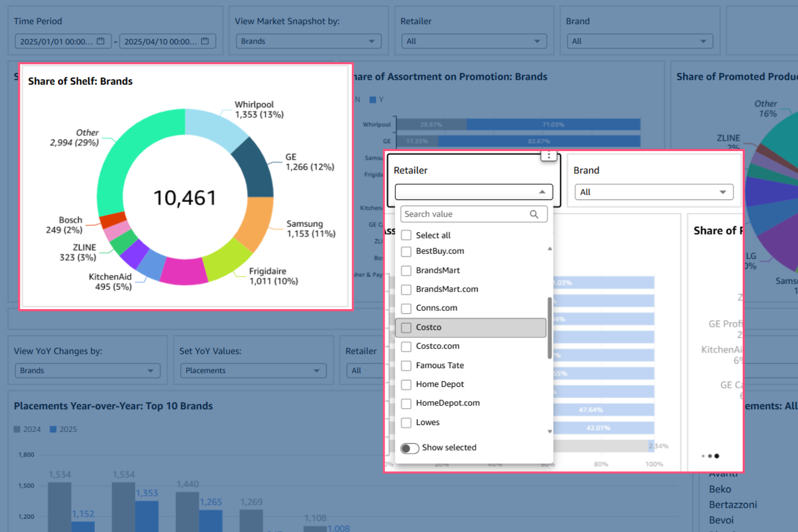Select Beko in the brand list
Screen dimensions: 798x532
point(720,489)
